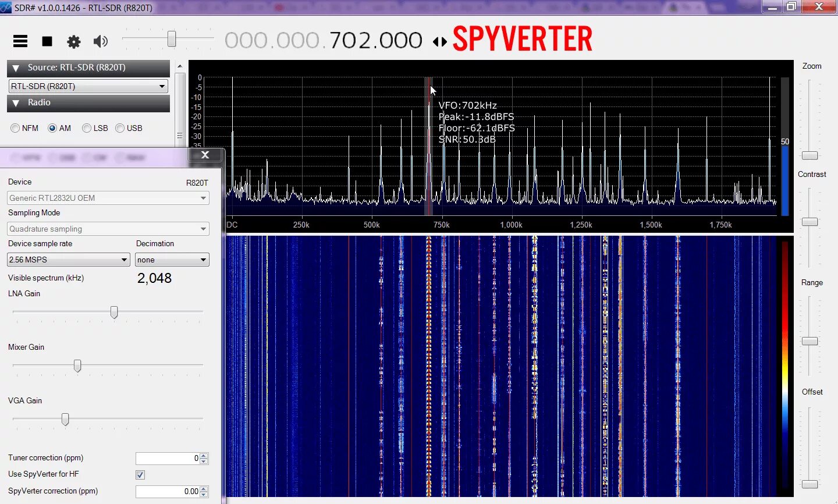Collapse the Source: RTL-SDR (R820T) panel
This screenshot has width=838, height=504.
click(16, 68)
